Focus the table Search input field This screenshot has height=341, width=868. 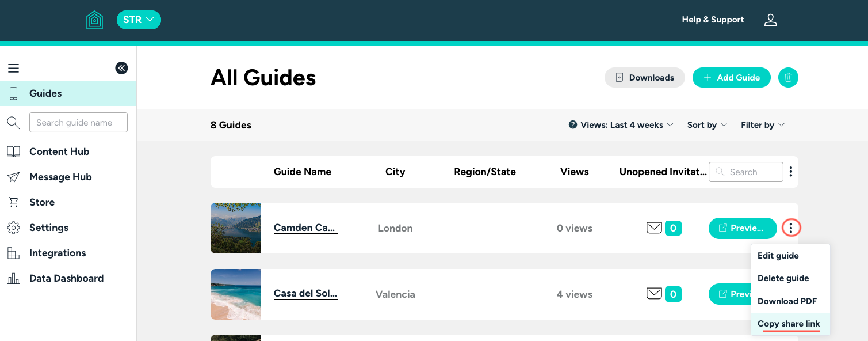click(746, 172)
